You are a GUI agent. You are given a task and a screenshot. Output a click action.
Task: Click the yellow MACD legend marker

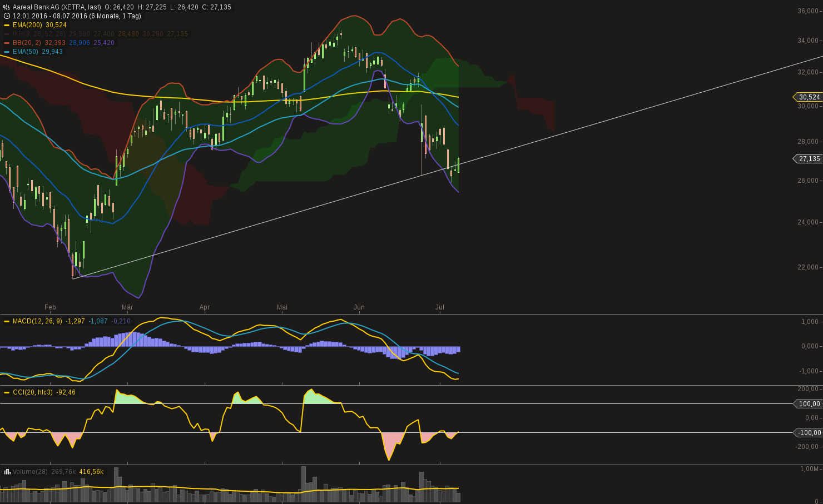(x=7, y=321)
